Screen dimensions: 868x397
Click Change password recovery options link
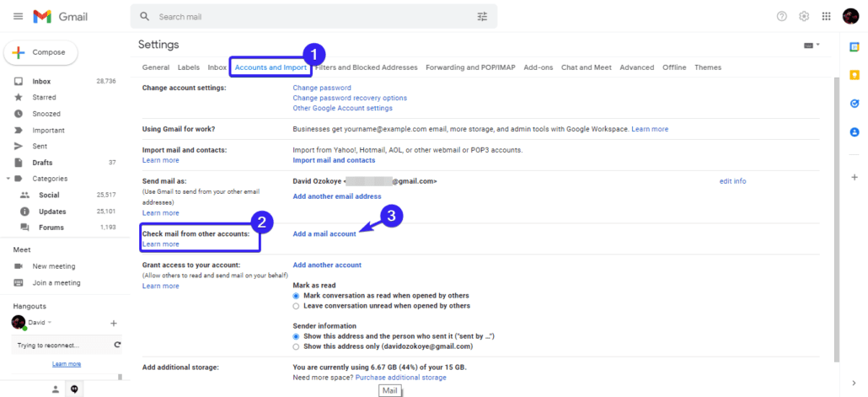350,98
